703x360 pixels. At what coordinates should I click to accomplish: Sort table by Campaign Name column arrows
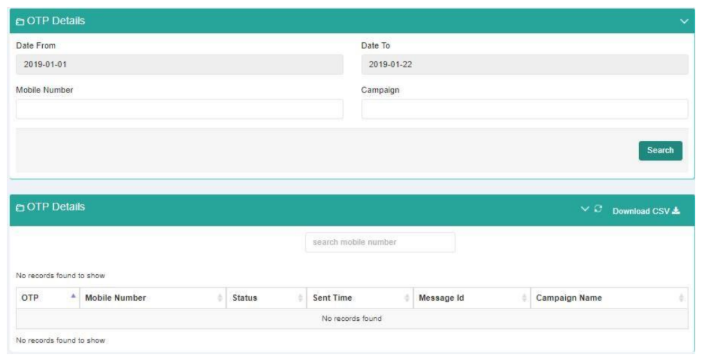pos(681,298)
